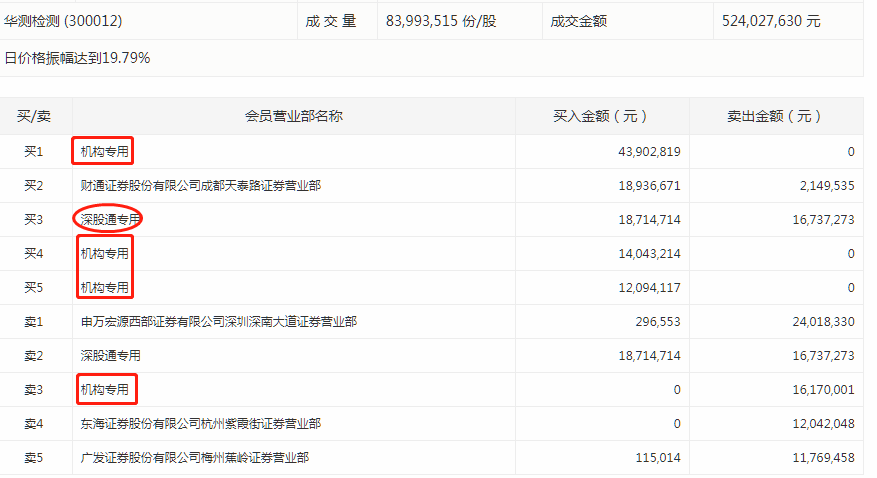Click the 日价格振幅达到19.79% note
877x478 pixels.
77,58
